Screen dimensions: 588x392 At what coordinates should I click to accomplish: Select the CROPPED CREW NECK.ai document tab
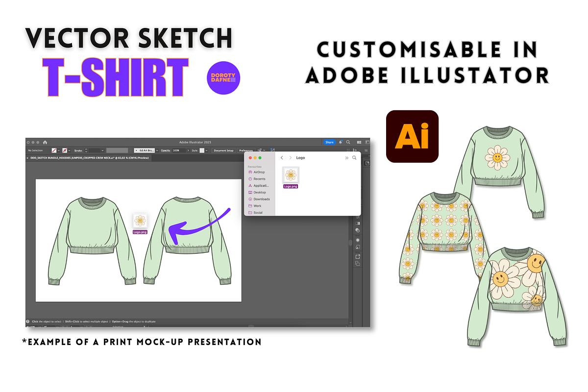point(90,158)
